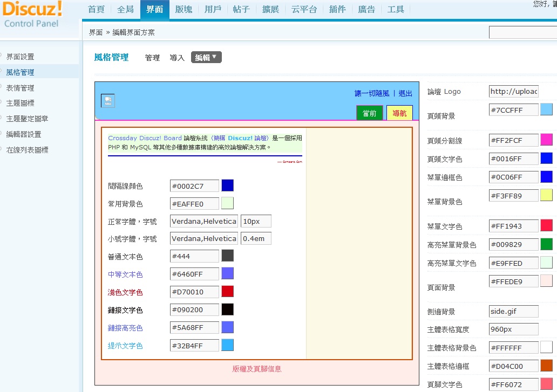Image resolution: width=557 pixels, height=392 pixels.
Task: Open the 云平台 menu tab
Action: pyautogui.click(x=304, y=10)
